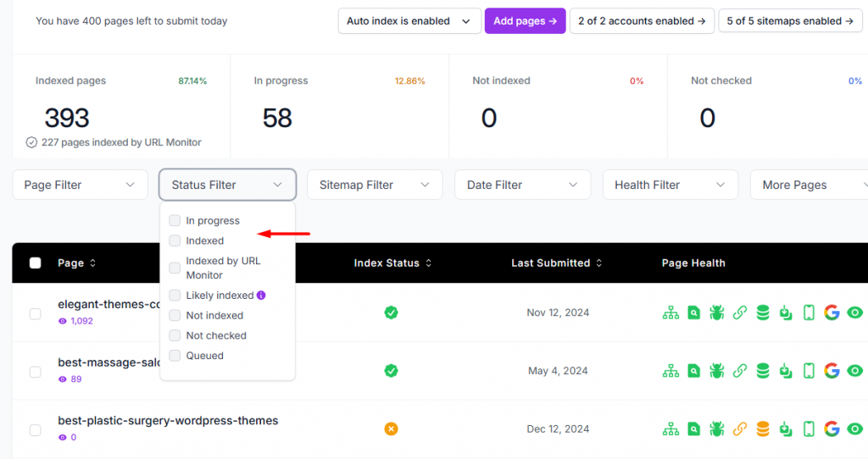
Task: Click page search icon in May 4, 2024 row
Action: 693,371
